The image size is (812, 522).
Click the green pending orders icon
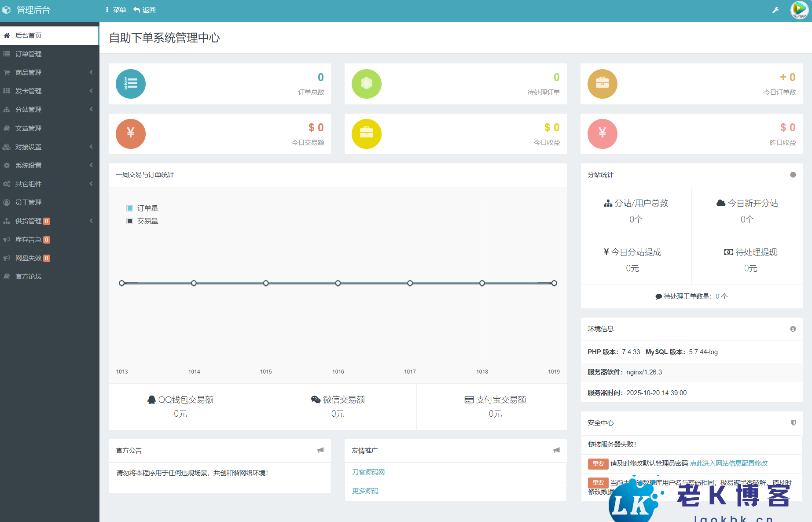tap(366, 84)
